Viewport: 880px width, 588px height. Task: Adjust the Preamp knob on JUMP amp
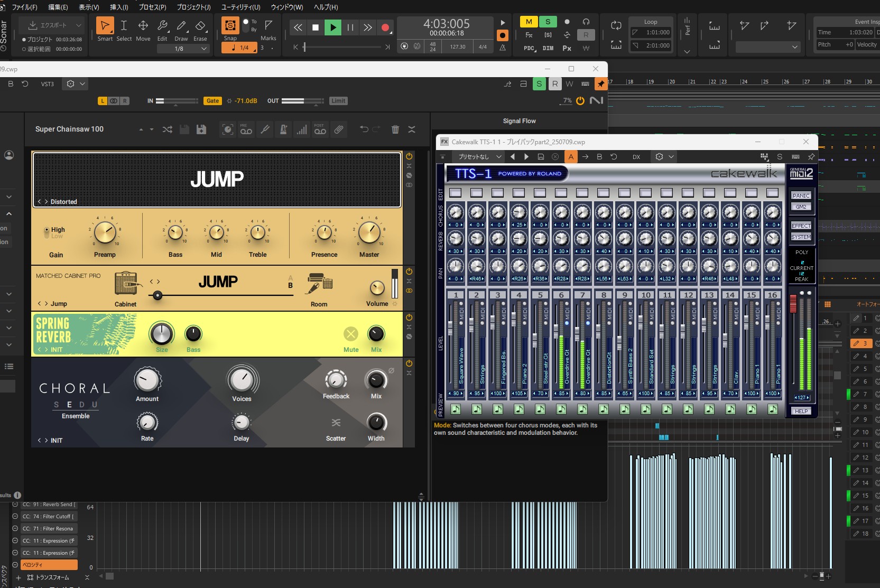105,233
